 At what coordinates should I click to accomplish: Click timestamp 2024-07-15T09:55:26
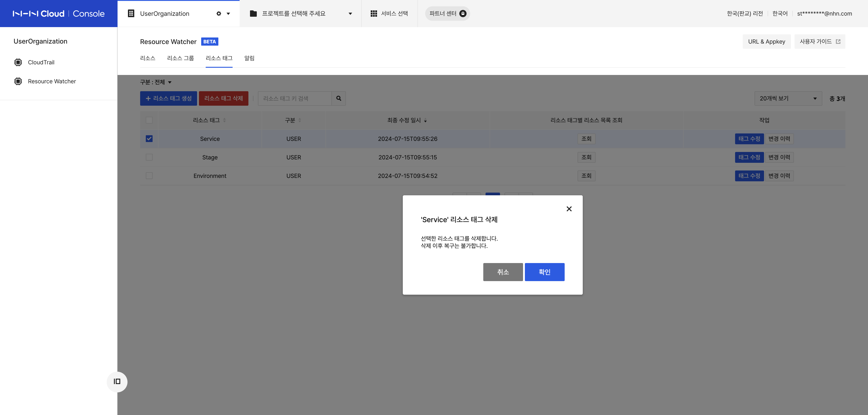(407, 139)
